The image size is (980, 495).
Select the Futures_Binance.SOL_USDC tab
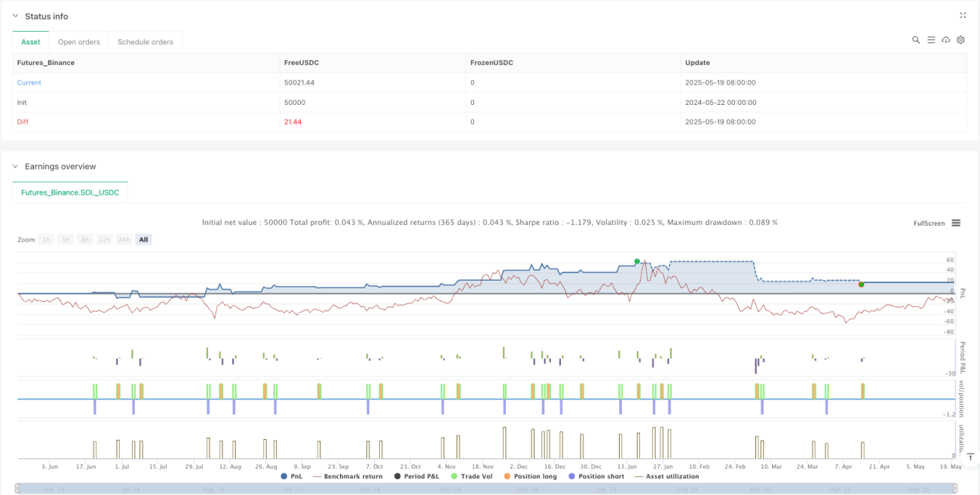(x=70, y=192)
